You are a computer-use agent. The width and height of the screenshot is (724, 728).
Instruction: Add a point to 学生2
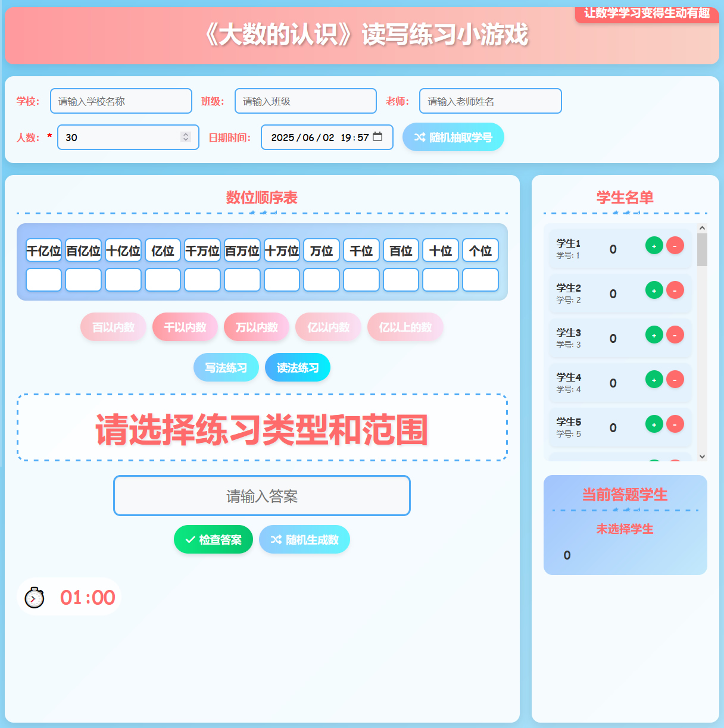tap(654, 290)
